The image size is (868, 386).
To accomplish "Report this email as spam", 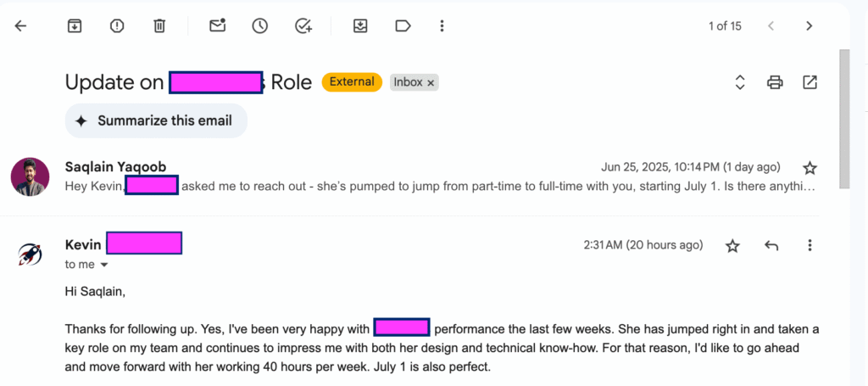I will tap(117, 25).
